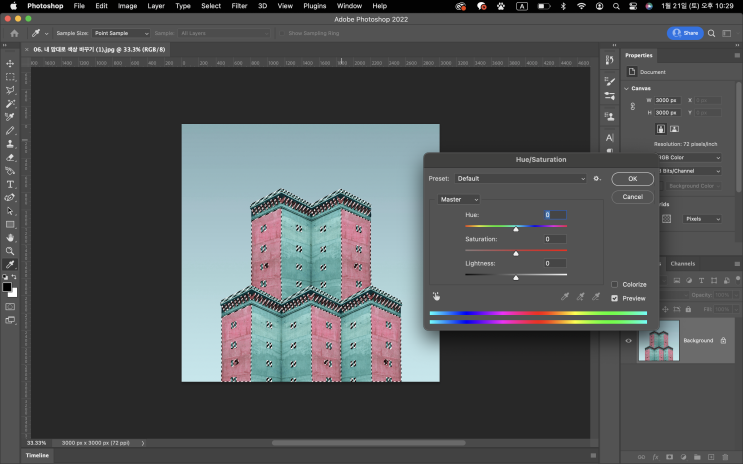Select the Horizontal Type tool
The width and height of the screenshot is (743, 464).
pos(10,184)
